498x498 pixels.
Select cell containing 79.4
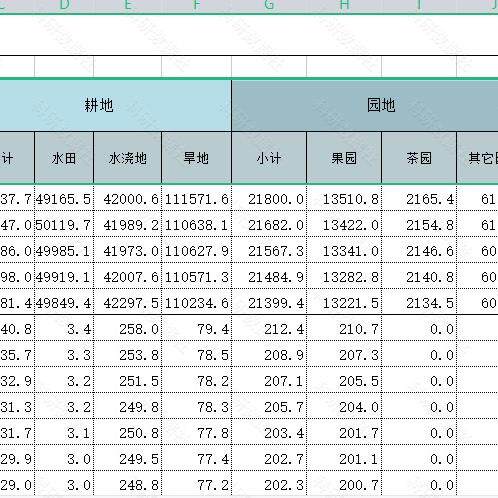[x=196, y=328]
